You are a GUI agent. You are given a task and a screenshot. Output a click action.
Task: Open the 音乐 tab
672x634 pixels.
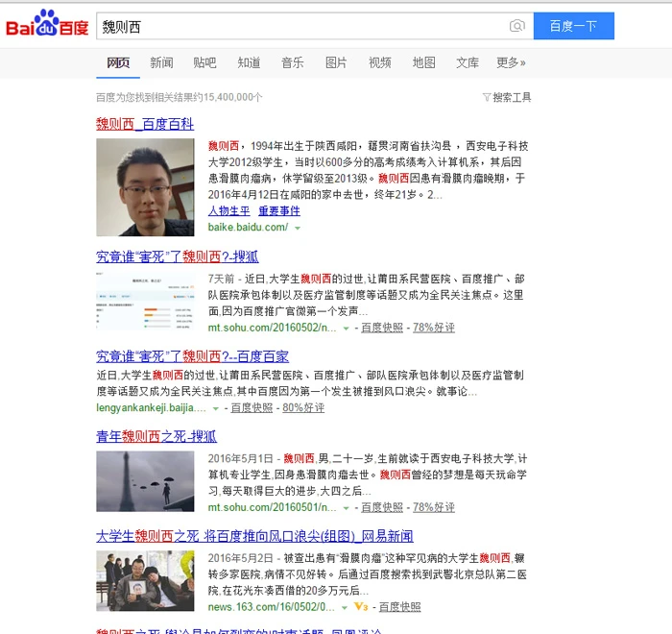coord(292,63)
